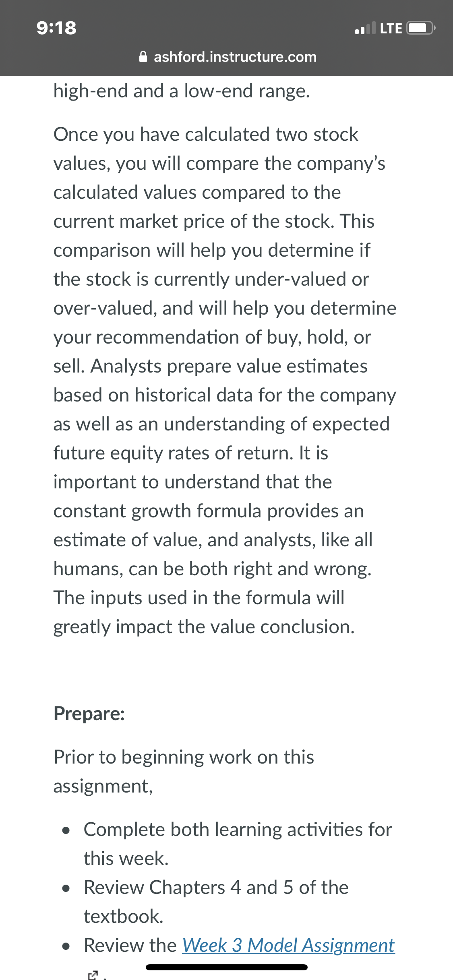Tap the battery icon in status bar

click(x=421, y=28)
